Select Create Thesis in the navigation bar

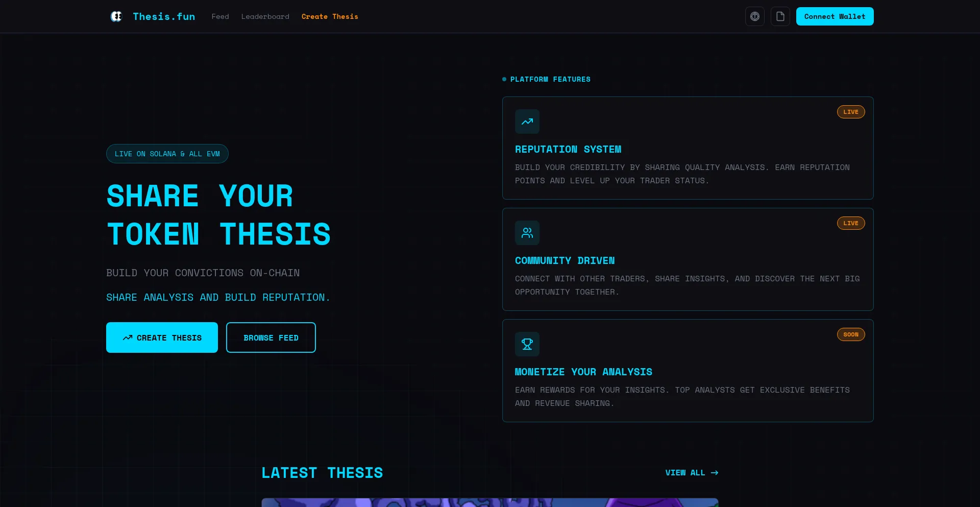(330, 16)
